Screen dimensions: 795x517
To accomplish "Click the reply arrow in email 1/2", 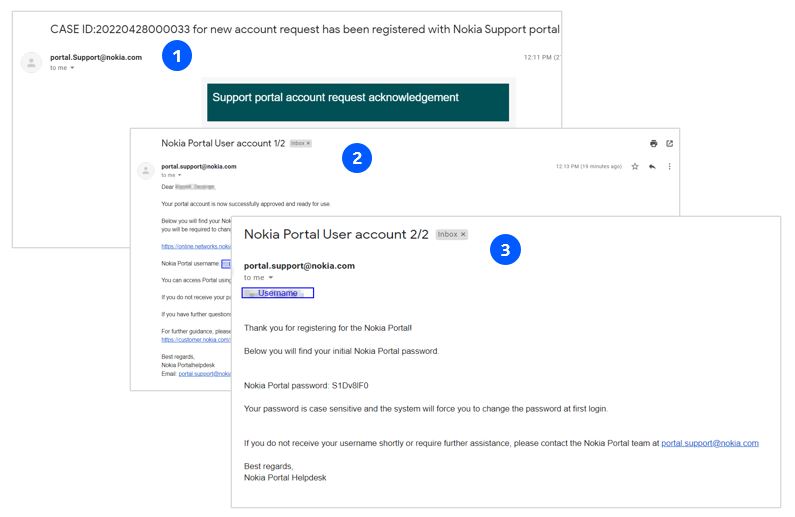I will pyautogui.click(x=651, y=166).
